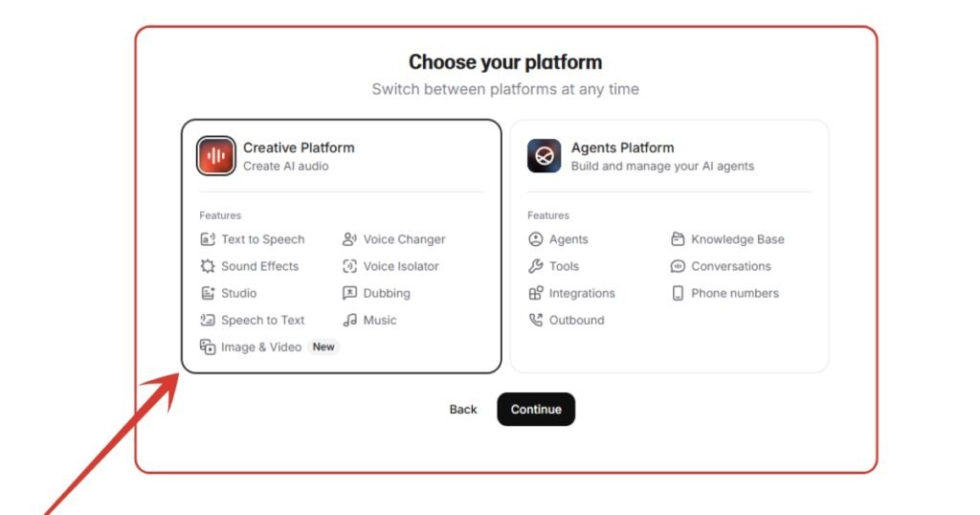This screenshot has width=980, height=515.
Task: Click the Tools wrench icon
Action: pyautogui.click(x=536, y=266)
